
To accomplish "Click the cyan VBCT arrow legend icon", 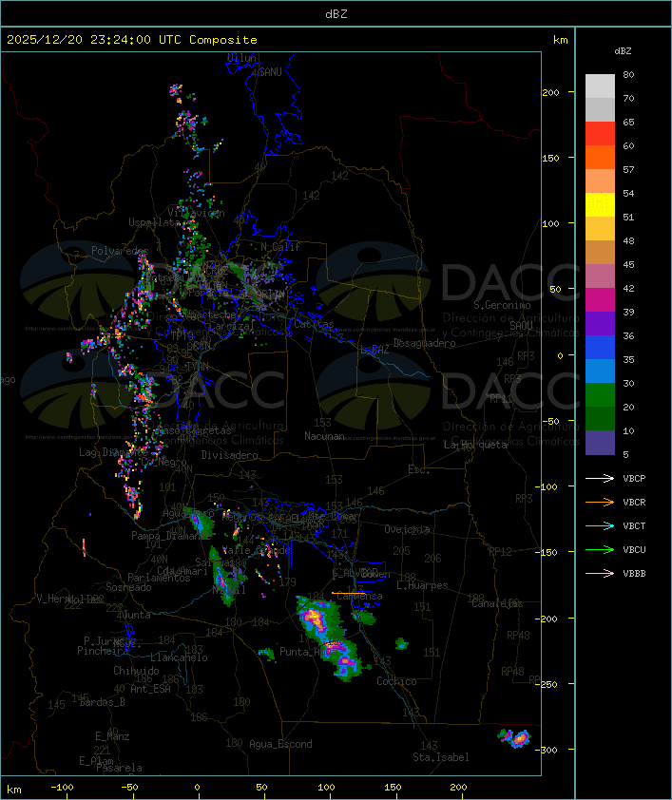I will pos(600,526).
